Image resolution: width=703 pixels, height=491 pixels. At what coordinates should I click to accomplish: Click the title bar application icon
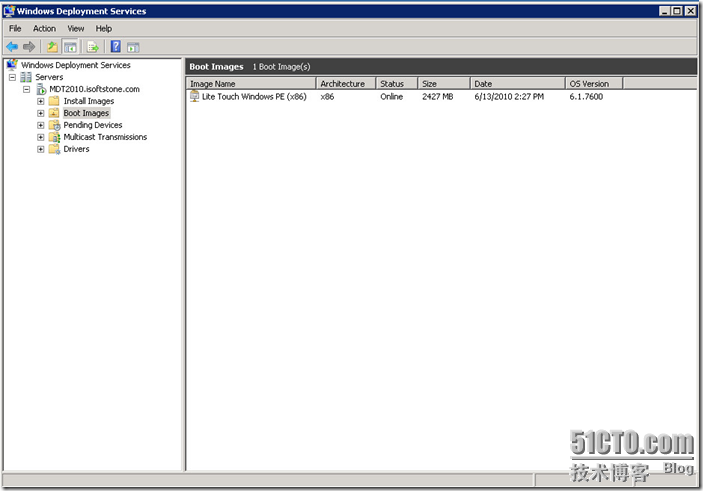pos(9,11)
